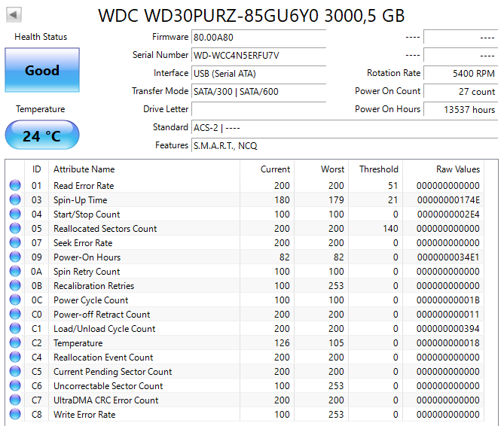504x426 pixels.
Task: Click status circle of Spin Retry Count
Action: pos(15,271)
